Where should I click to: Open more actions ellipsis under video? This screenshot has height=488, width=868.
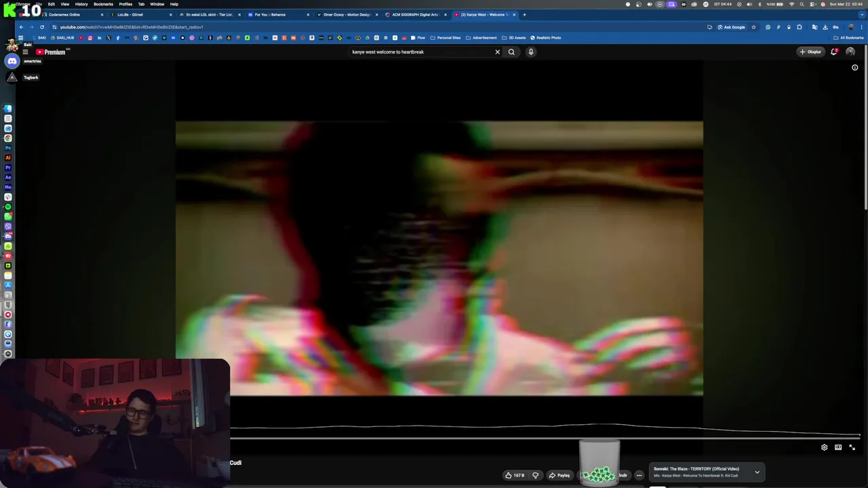coord(639,475)
